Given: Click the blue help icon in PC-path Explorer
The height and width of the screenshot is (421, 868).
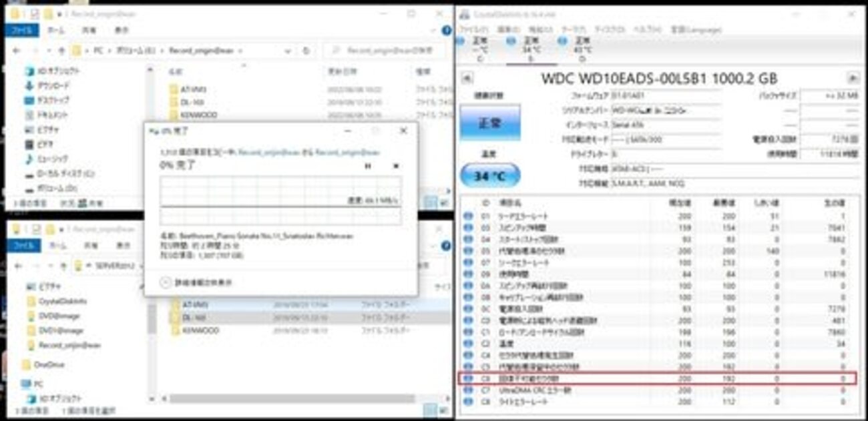Looking at the screenshot, I should tap(446, 30).
